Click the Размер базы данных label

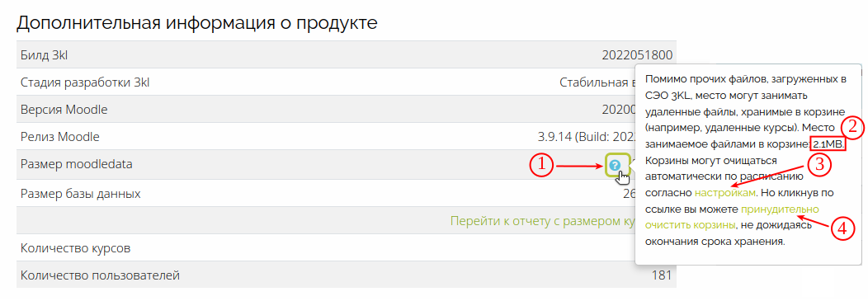80,195
